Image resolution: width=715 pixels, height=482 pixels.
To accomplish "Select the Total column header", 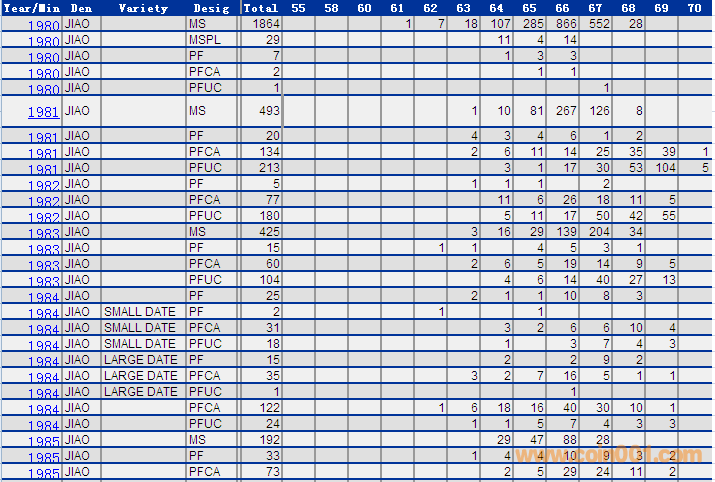I will click(260, 8).
